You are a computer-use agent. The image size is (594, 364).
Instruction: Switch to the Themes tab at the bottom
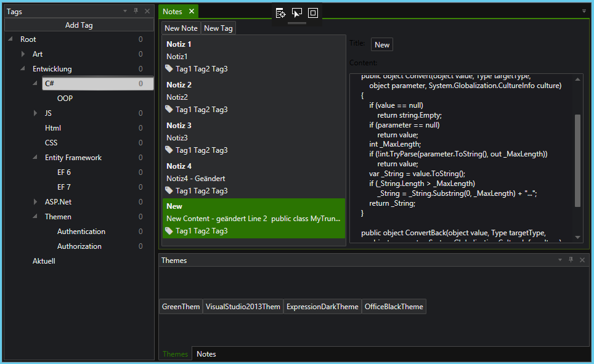click(x=175, y=354)
